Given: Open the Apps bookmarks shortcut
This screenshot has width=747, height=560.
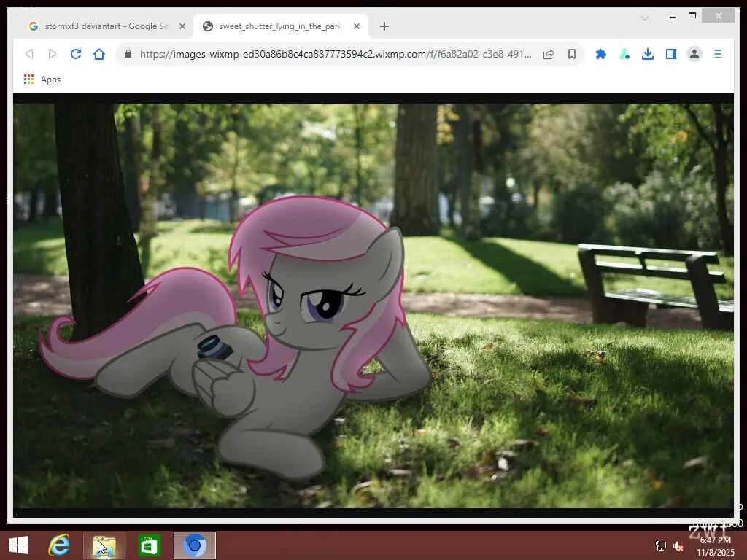Looking at the screenshot, I should 42,79.
